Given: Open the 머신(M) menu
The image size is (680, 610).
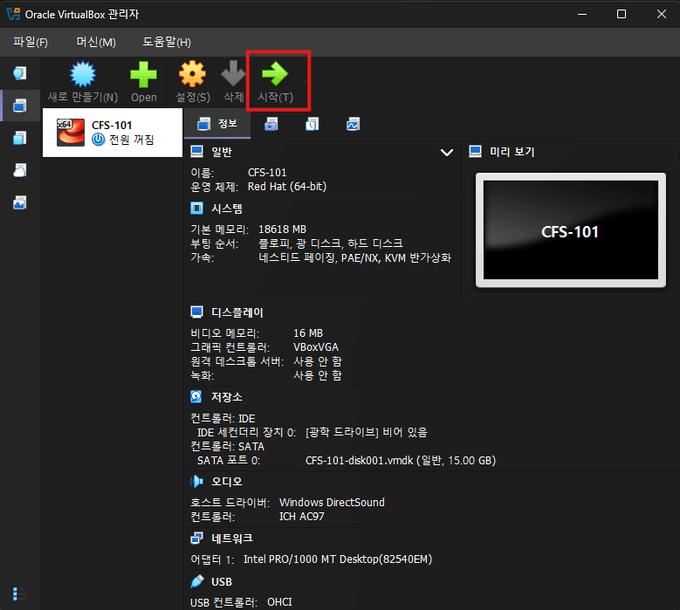Looking at the screenshot, I should coord(96,42).
